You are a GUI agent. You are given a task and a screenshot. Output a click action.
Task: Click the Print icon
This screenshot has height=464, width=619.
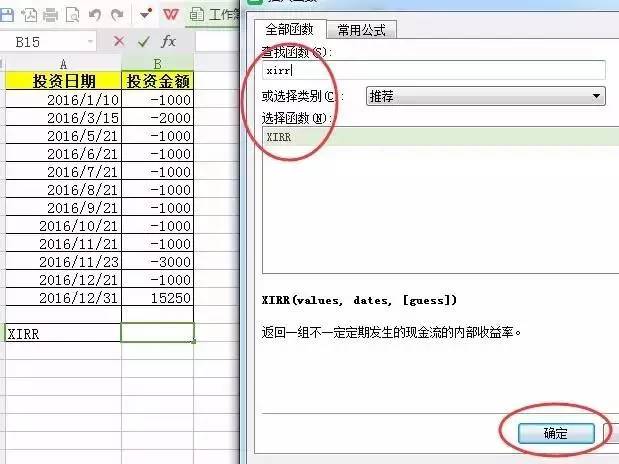[50, 15]
